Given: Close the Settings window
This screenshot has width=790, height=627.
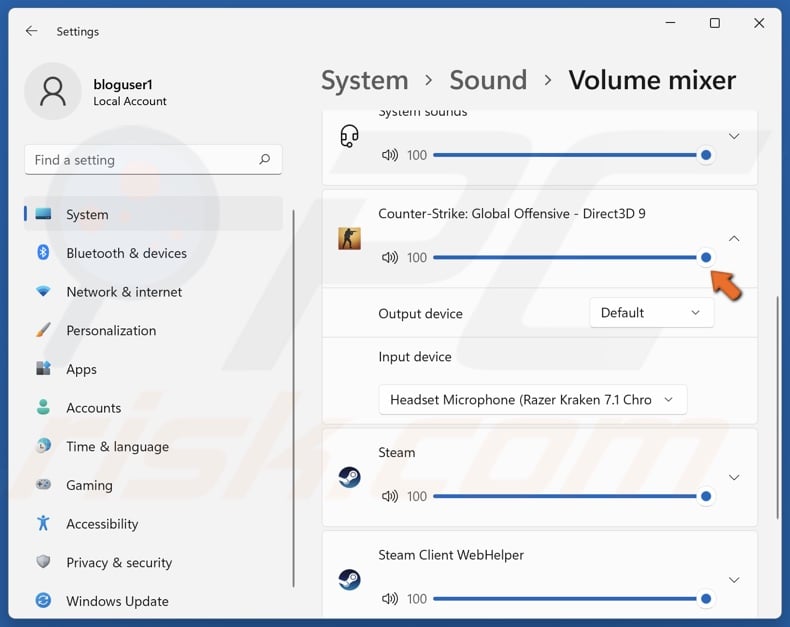Looking at the screenshot, I should (759, 23).
